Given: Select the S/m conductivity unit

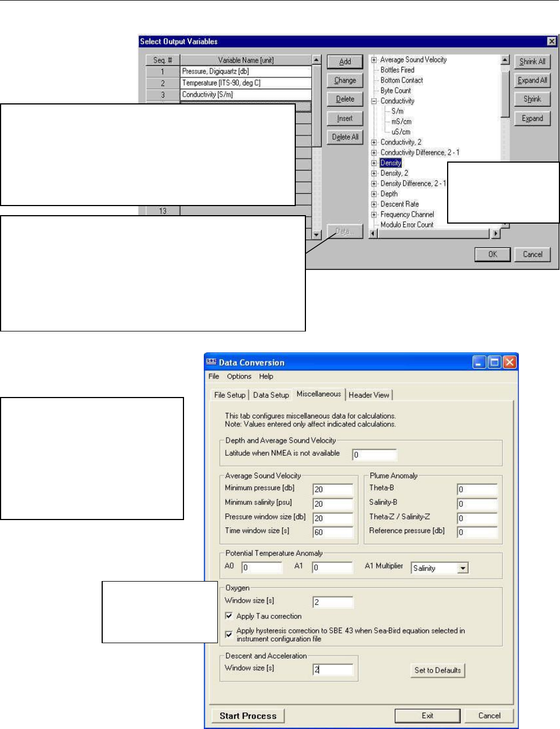Looking at the screenshot, I should click(x=397, y=111).
